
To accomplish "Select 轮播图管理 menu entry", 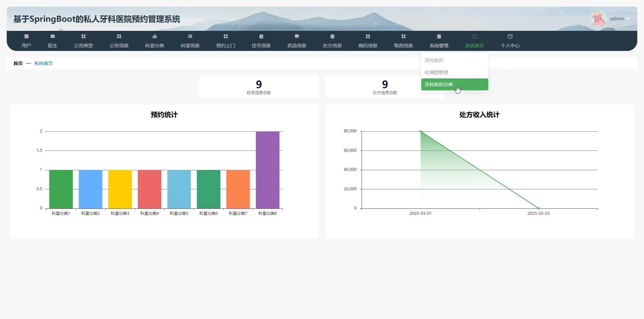I will (x=436, y=72).
